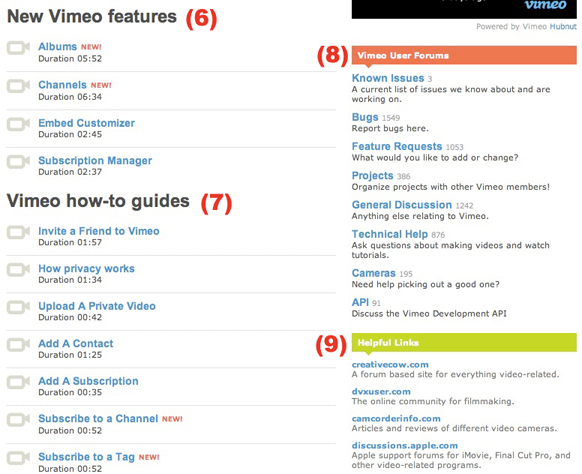The width and height of the screenshot is (582, 474).
Task: Click the New Vimeo features heading
Action: [x=92, y=17]
